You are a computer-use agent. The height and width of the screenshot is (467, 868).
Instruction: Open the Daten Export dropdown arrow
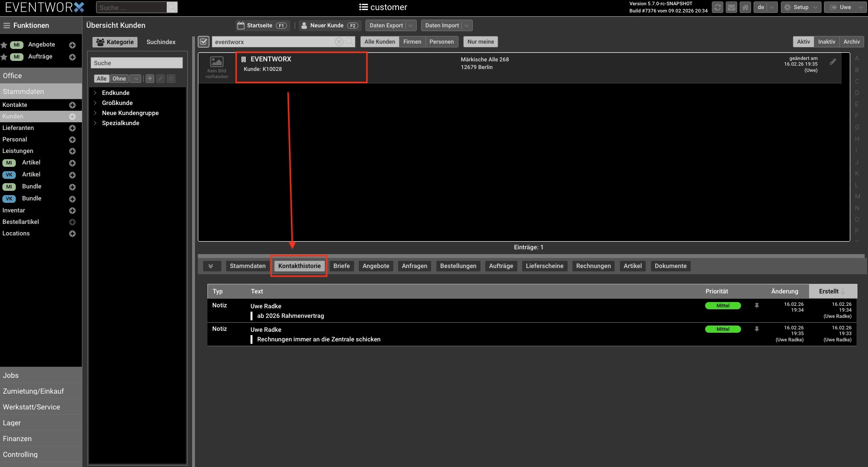click(x=411, y=25)
